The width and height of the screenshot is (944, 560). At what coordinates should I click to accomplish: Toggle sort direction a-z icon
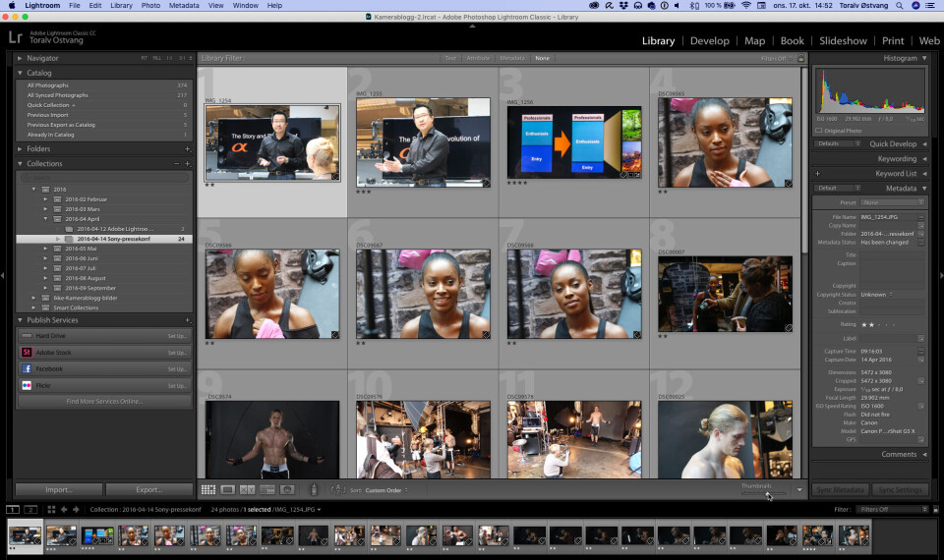[x=337, y=489]
